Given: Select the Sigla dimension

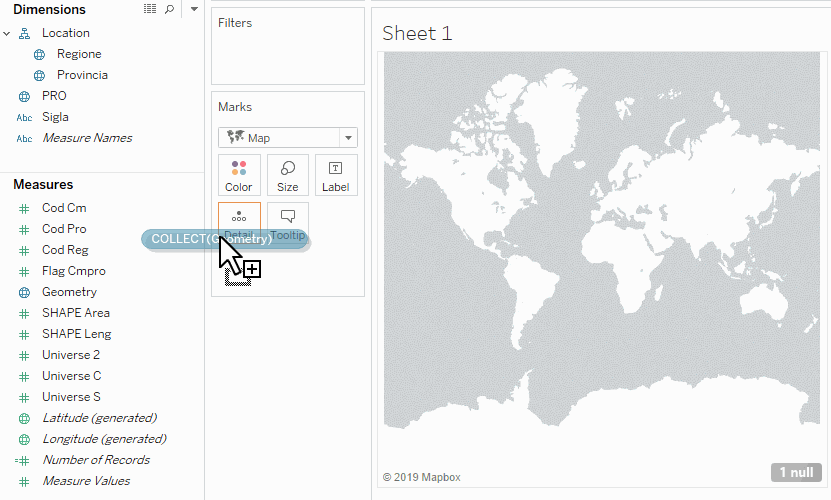Looking at the screenshot, I should (x=55, y=117).
